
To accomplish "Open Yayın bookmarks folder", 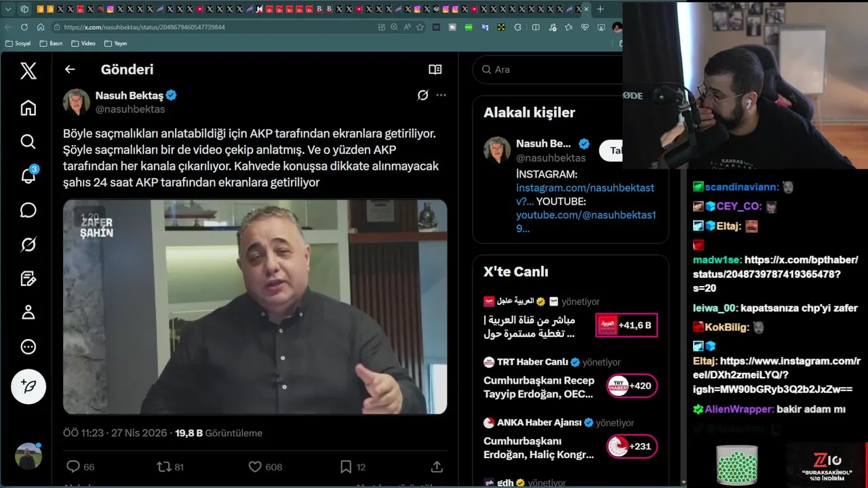I will click(115, 43).
